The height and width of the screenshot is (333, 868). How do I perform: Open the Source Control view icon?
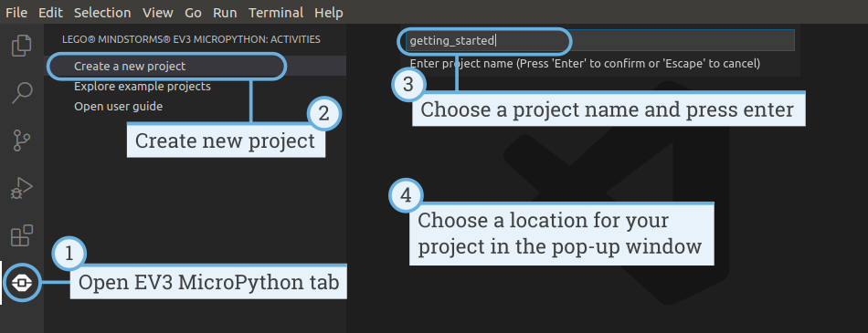(x=22, y=140)
